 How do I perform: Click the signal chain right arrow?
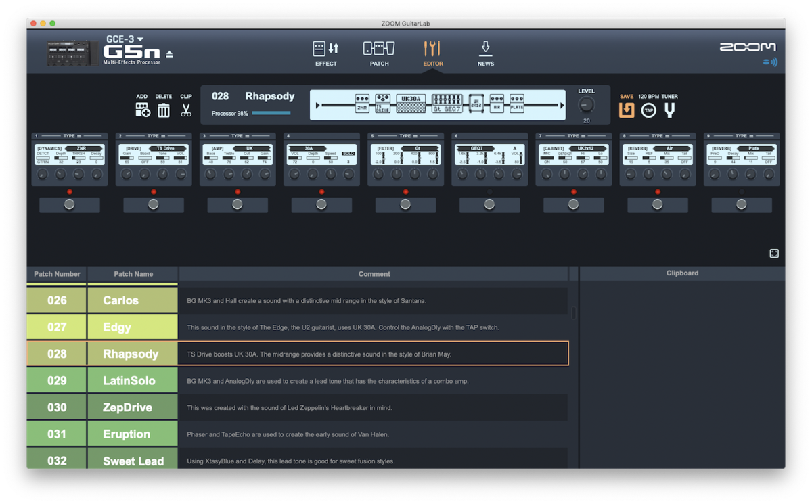click(561, 106)
